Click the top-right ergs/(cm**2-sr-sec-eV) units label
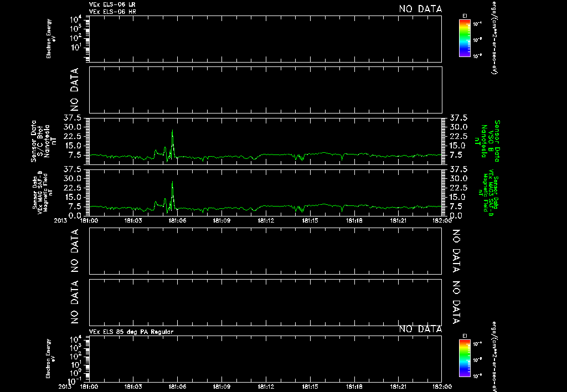The image size is (567, 392). pyautogui.click(x=494, y=37)
